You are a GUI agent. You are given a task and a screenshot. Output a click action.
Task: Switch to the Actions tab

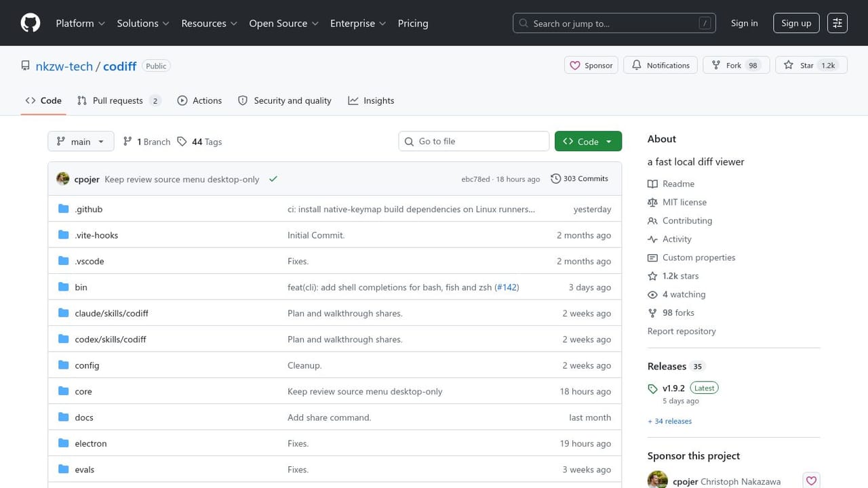click(x=199, y=100)
